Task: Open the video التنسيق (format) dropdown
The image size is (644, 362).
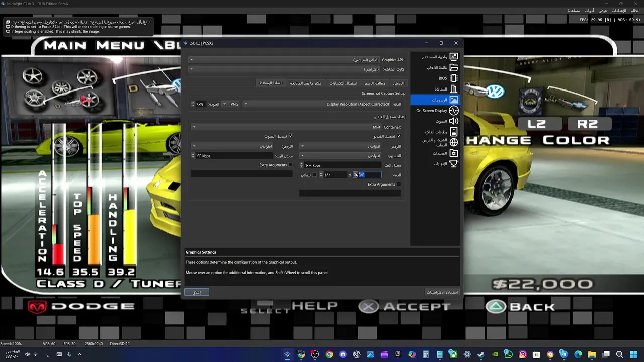Action: click(341, 156)
